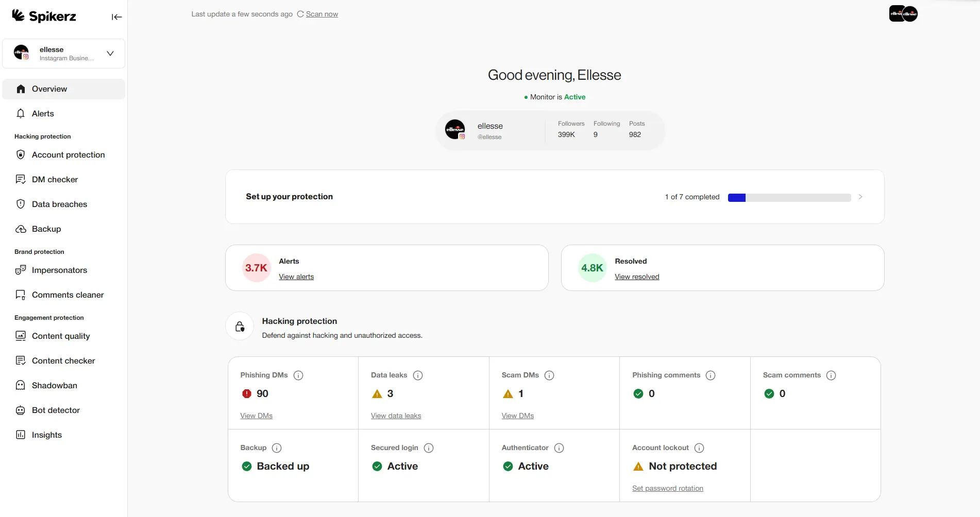The image size is (980, 517).
Task: Show info for Data leaks
Action: click(418, 375)
